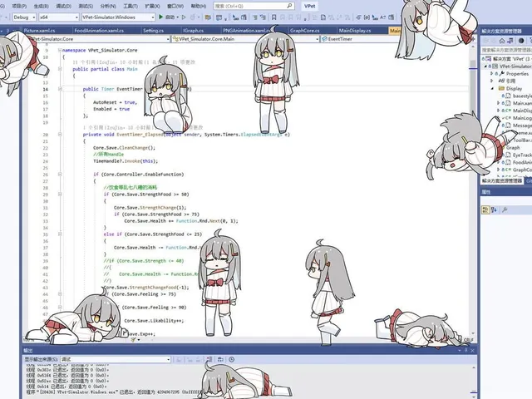This screenshot has height=399, width=532.
Task: Click Start Without Debugging outline play icon
Action: 184,17
